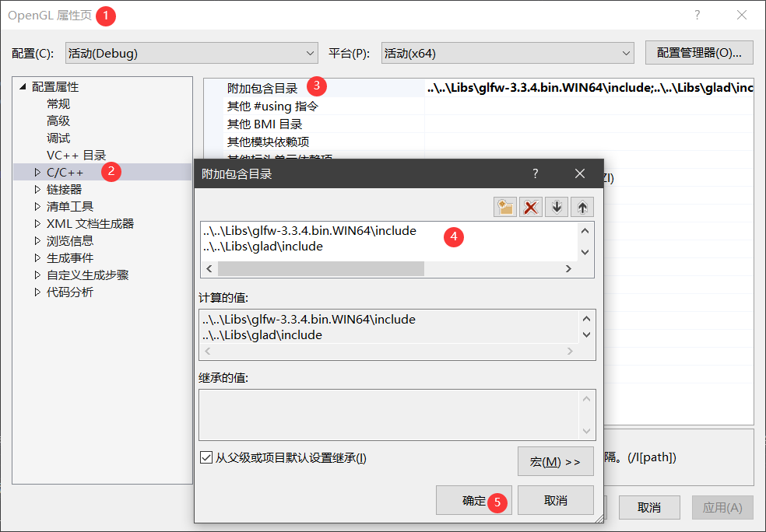Expand the 生成事件 tree node arrow

37,257
